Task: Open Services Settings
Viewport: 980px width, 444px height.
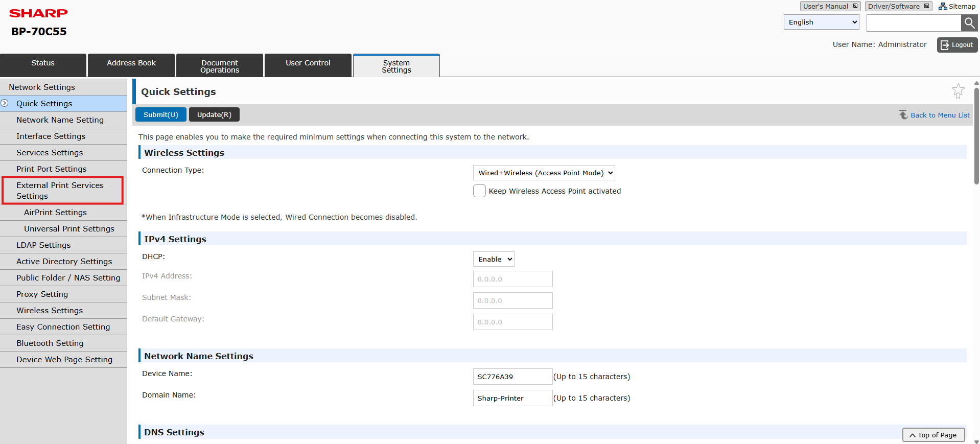Action: [63, 152]
